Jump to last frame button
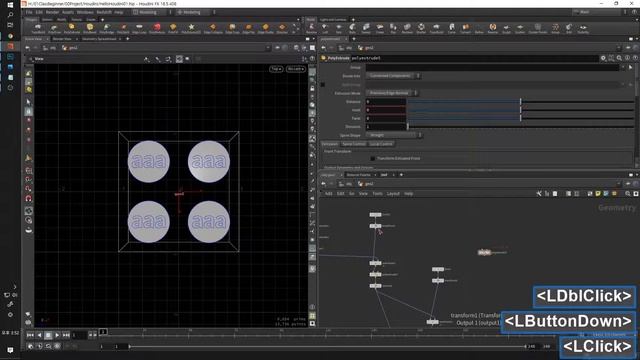Image resolution: width=640 pixels, height=360 pixels. (x=66, y=335)
